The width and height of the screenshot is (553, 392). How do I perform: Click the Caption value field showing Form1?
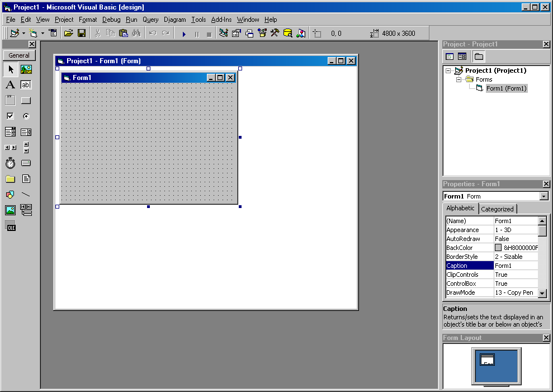516,266
